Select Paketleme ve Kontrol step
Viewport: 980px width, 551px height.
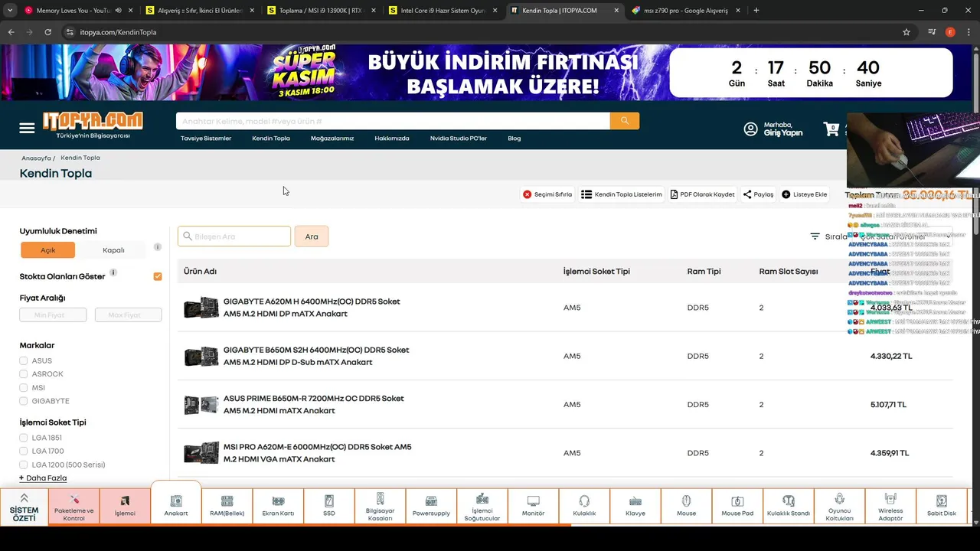[74, 505]
